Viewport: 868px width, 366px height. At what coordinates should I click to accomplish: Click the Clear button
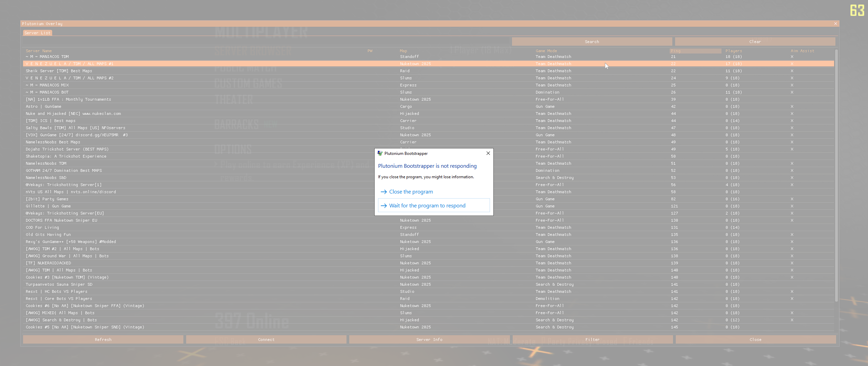(755, 42)
